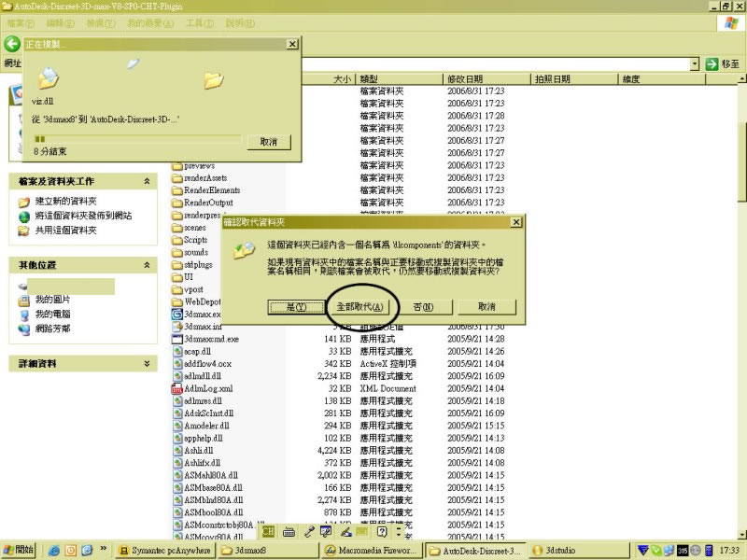
Task: Select the AdskScInst.dll file name
Action: [x=208, y=413]
